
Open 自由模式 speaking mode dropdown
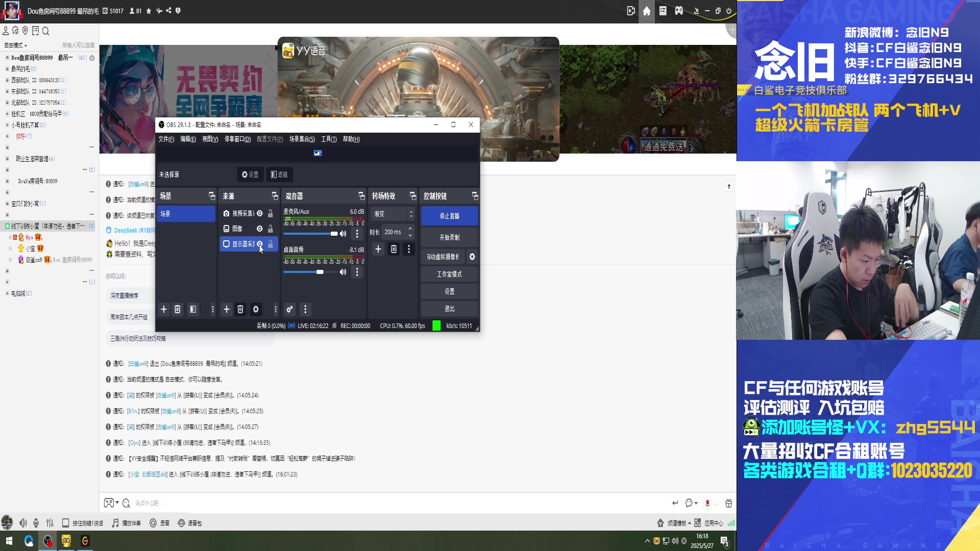pos(15,45)
